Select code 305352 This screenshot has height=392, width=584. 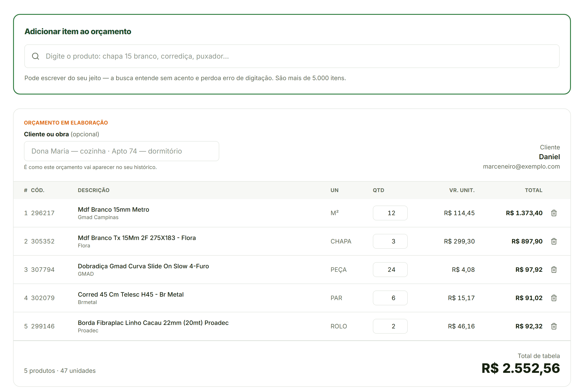43,241
